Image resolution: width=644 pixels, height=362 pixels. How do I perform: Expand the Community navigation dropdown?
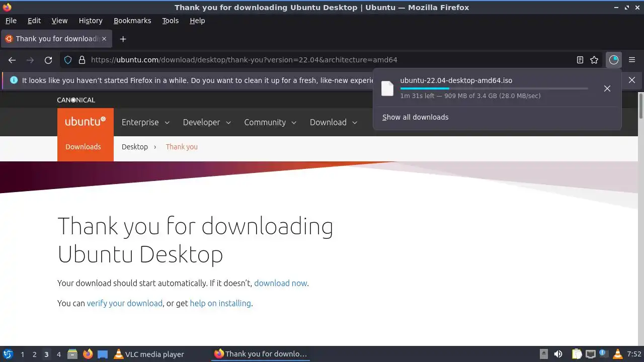tap(271, 122)
